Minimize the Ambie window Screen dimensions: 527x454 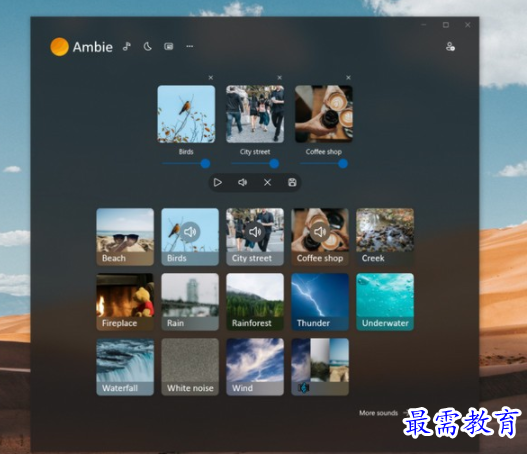pos(424,25)
